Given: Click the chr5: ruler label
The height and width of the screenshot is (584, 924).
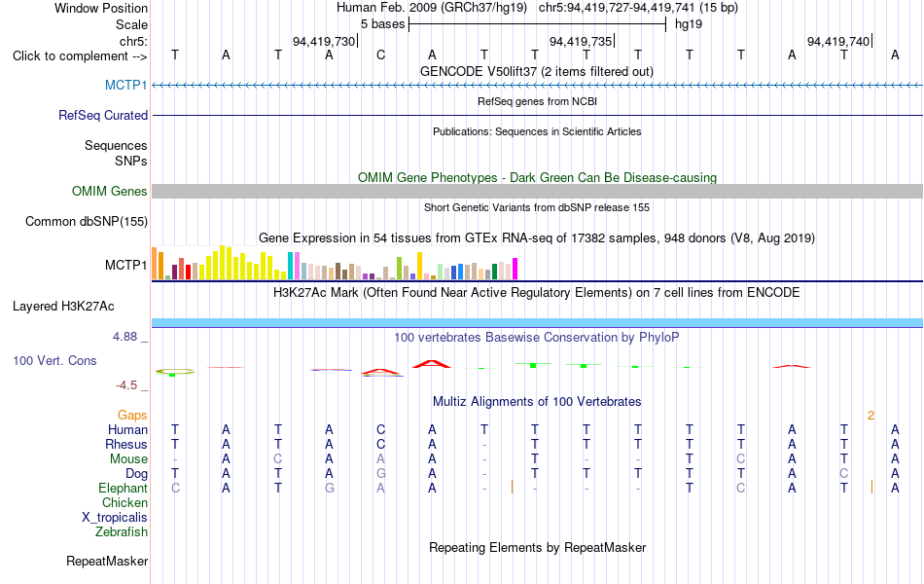Looking at the screenshot, I should coord(134,41).
